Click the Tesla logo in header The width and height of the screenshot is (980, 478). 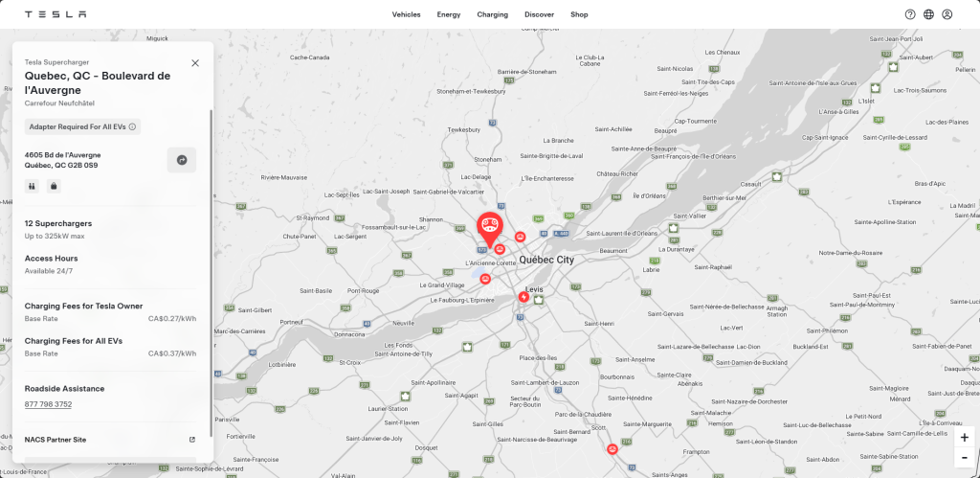[56, 14]
